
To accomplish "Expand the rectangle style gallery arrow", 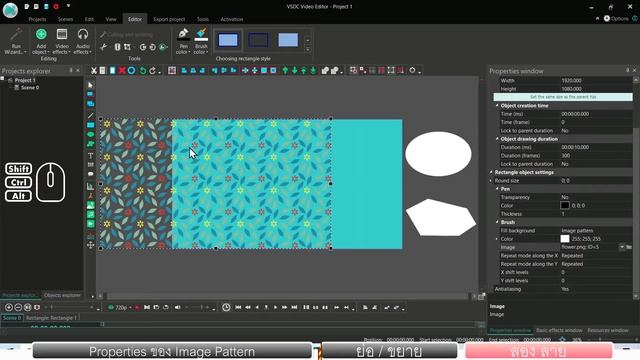I will (x=308, y=49).
